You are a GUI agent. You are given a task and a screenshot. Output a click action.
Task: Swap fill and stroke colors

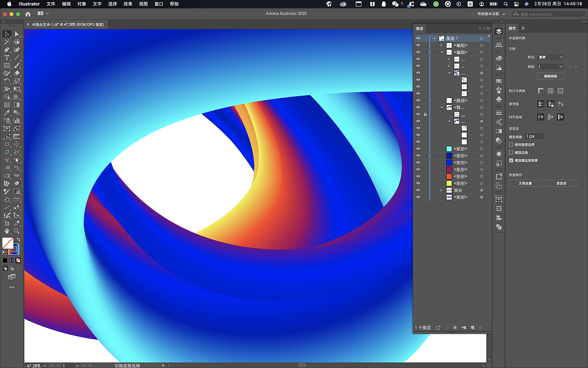[x=18, y=240]
